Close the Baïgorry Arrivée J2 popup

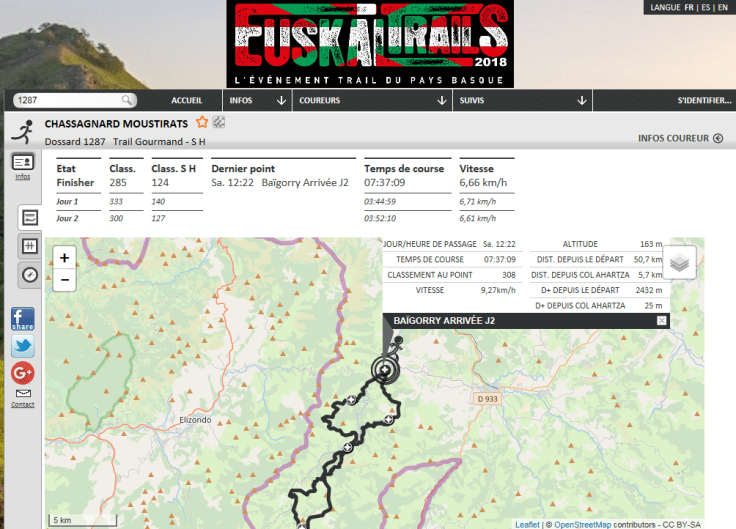[661, 320]
